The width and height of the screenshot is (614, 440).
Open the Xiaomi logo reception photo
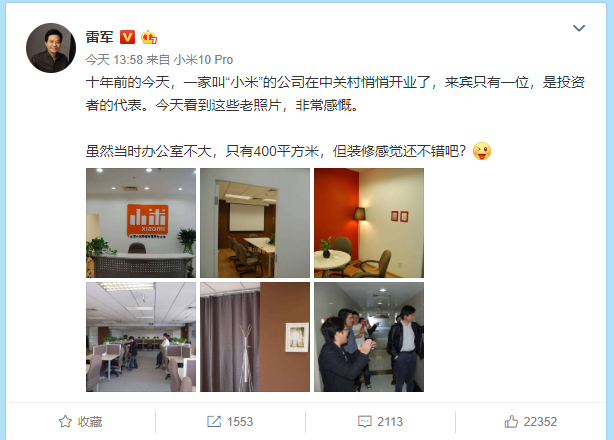coord(141,223)
